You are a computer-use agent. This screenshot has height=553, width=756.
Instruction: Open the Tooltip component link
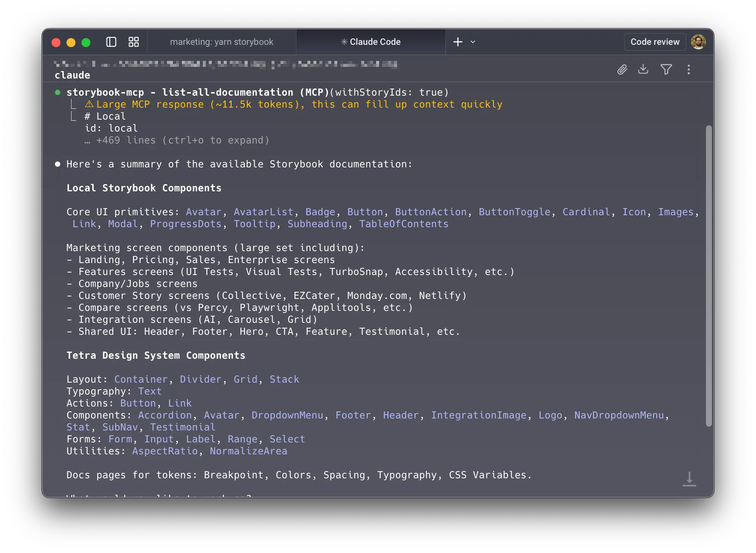(254, 224)
